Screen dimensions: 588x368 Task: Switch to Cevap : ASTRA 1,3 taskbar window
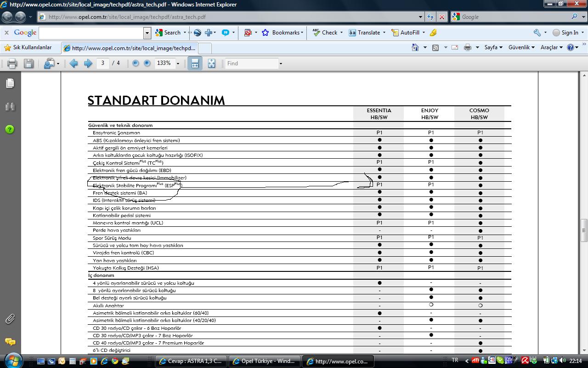coord(190,361)
